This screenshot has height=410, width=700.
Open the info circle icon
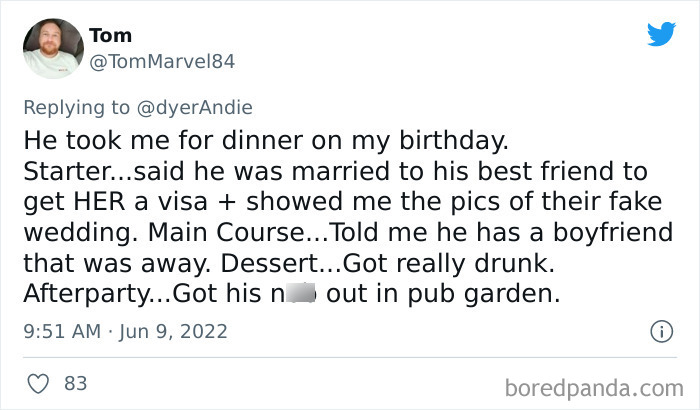coord(660,330)
